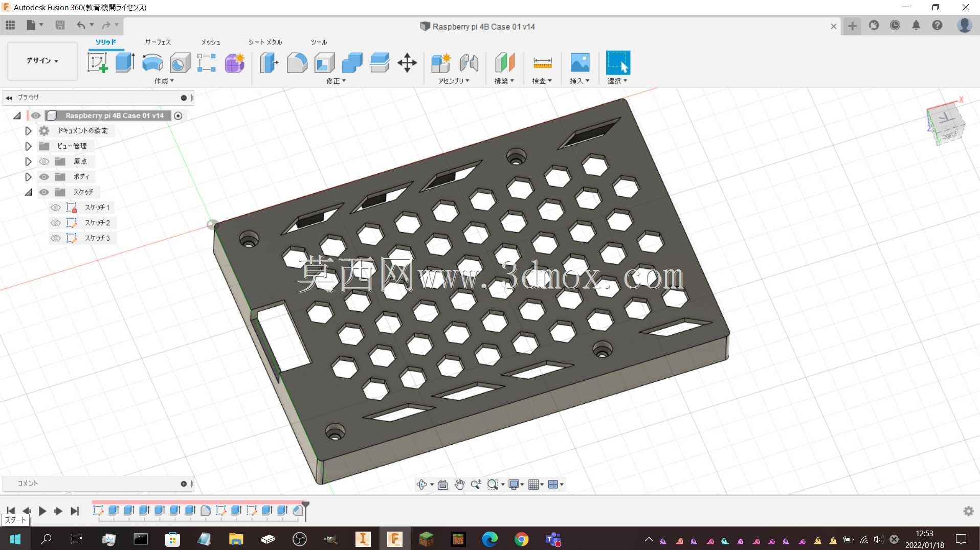
Task: Toggle visibility of スケッチ2
Action: coord(56,223)
